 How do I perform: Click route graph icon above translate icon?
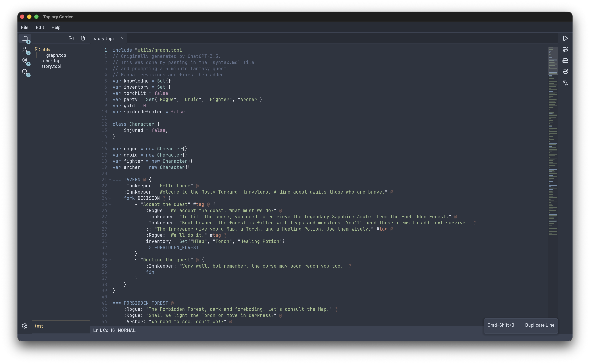click(565, 72)
